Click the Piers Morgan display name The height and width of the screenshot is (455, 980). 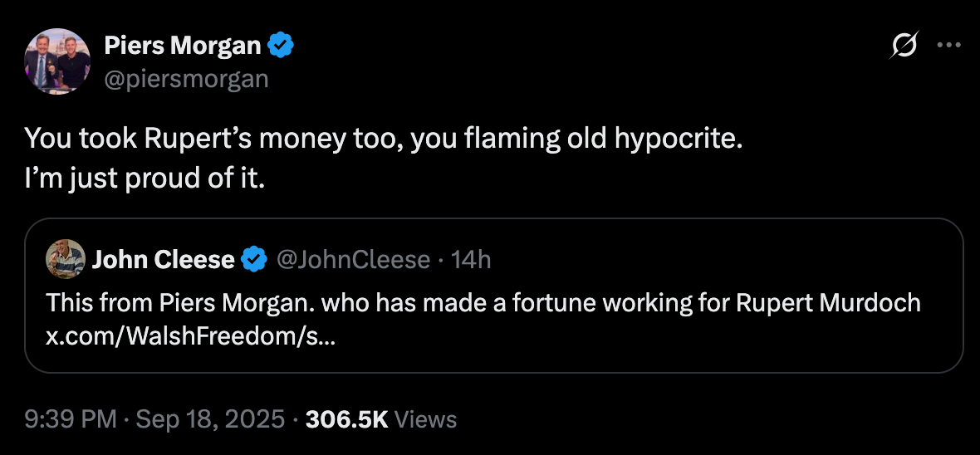click(182, 45)
